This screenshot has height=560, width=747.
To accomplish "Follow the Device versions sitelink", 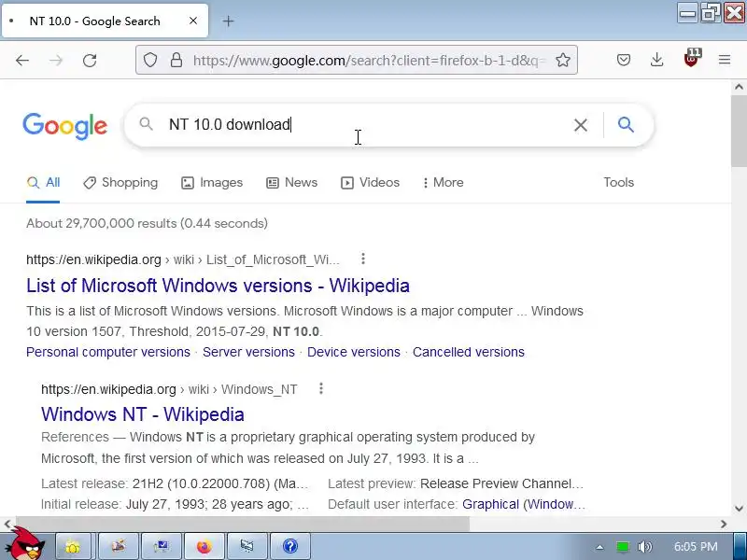I will click(354, 352).
